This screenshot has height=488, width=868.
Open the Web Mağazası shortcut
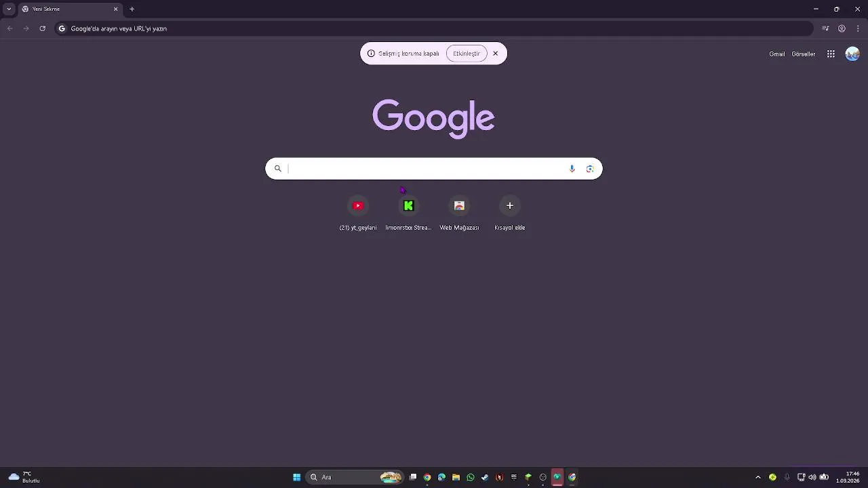(459, 213)
